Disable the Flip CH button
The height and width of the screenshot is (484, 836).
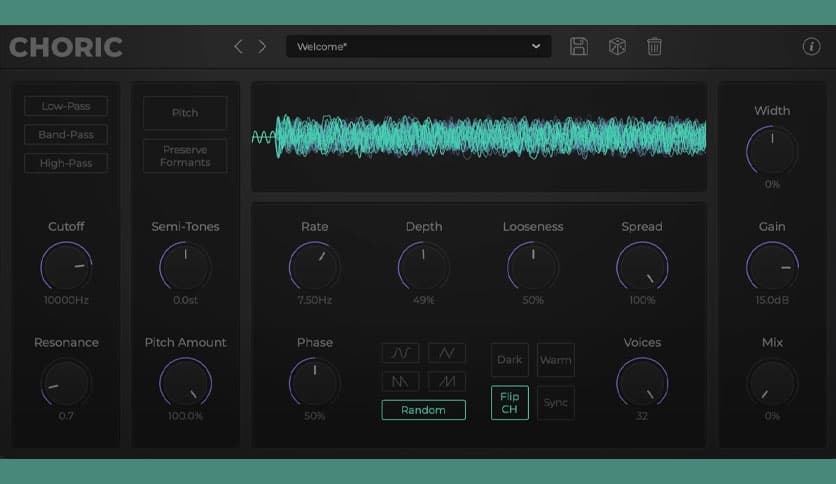point(510,403)
